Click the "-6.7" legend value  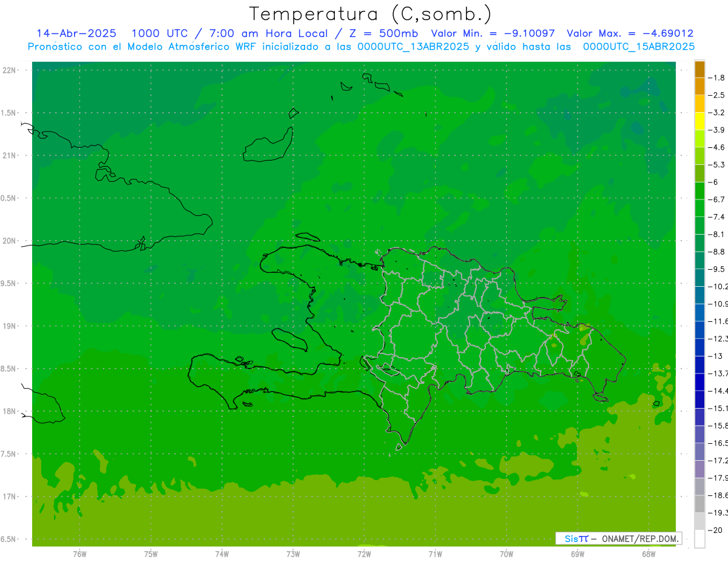coord(716,199)
